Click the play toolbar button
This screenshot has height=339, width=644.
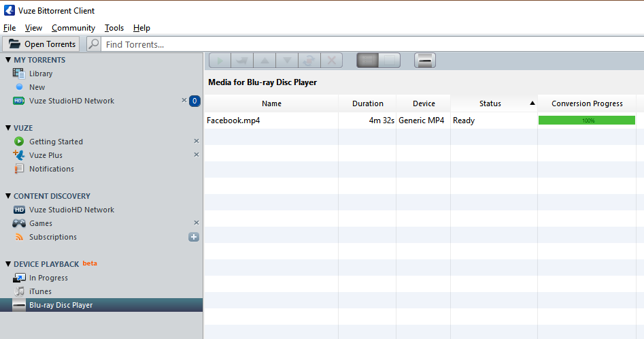[x=220, y=61]
